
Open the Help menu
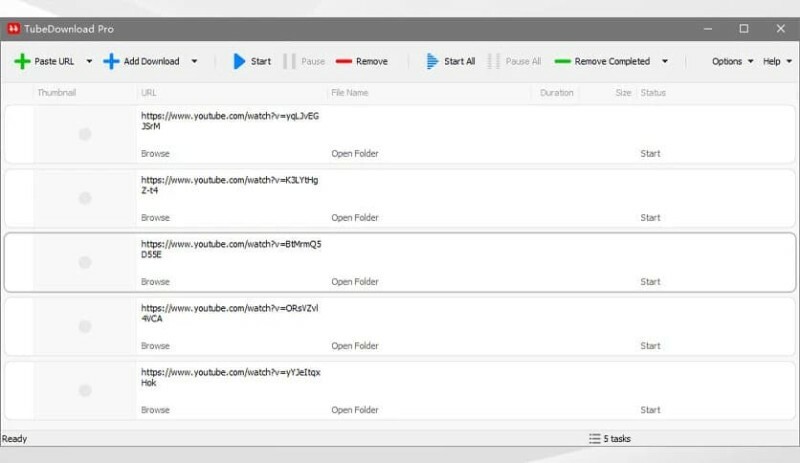tap(777, 61)
